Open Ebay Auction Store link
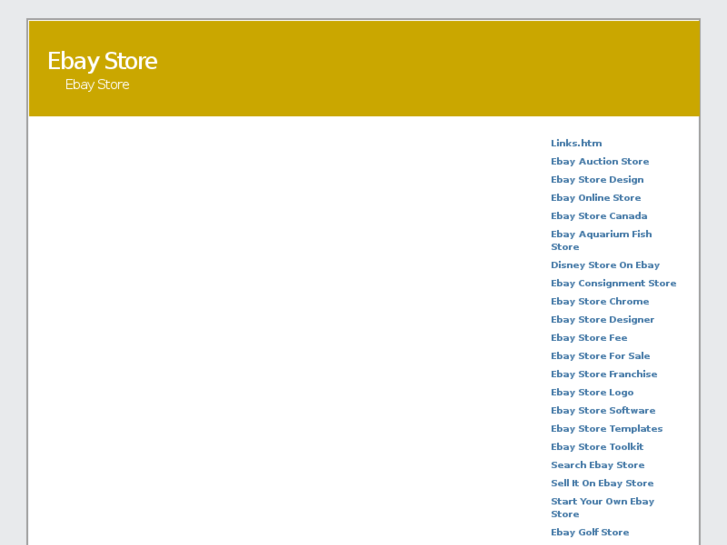This screenshot has height=545, width=727. (600, 161)
